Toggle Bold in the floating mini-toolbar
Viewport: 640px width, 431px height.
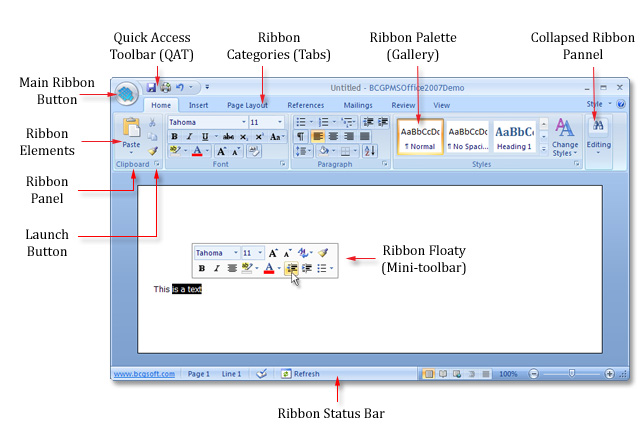click(202, 268)
